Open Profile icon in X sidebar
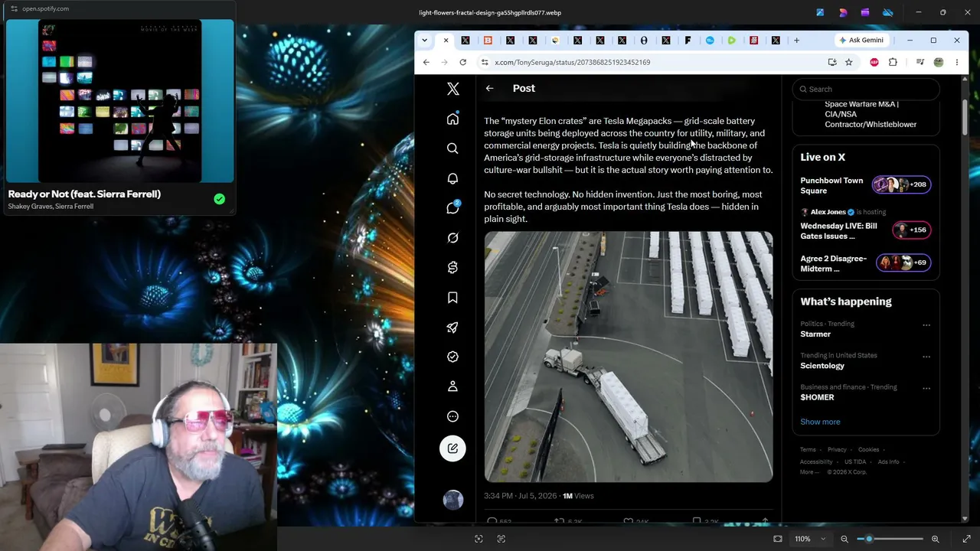 [x=452, y=386]
